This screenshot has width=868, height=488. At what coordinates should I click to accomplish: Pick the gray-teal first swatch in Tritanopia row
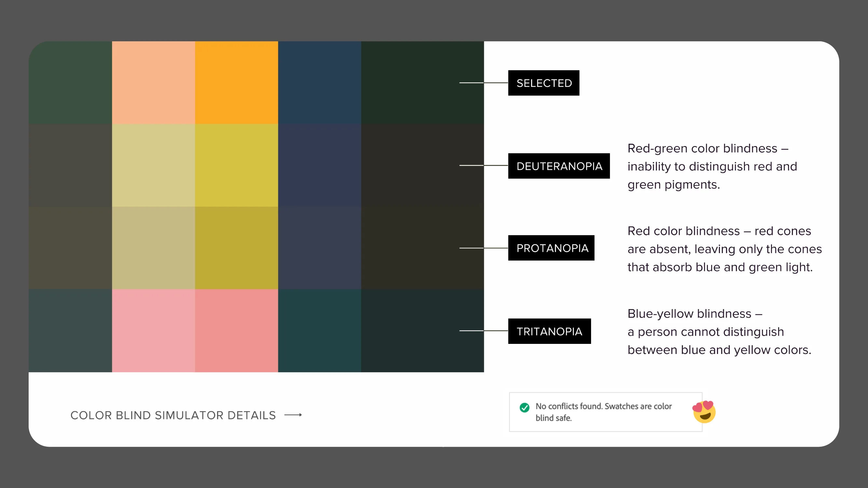tap(70, 331)
